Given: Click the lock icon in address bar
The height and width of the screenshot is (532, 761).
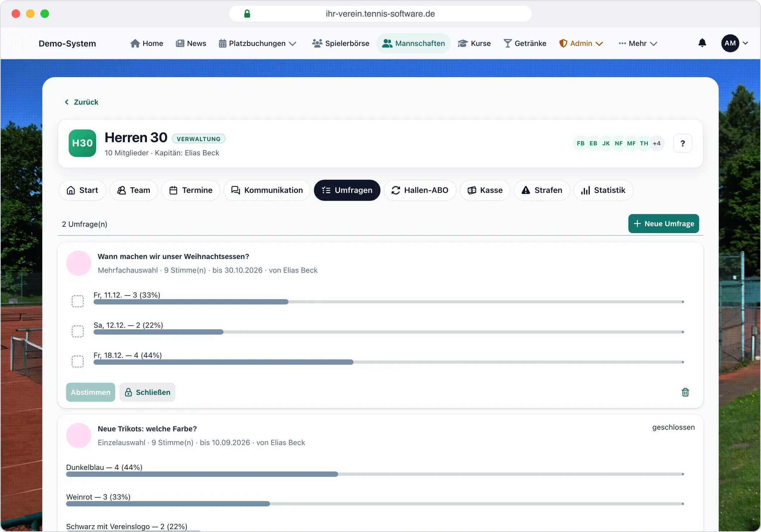Looking at the screenshot, I should tap(247, 14).
